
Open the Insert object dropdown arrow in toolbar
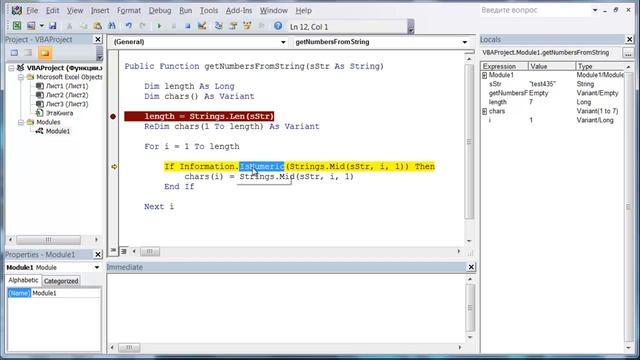(x=41, y=26)
